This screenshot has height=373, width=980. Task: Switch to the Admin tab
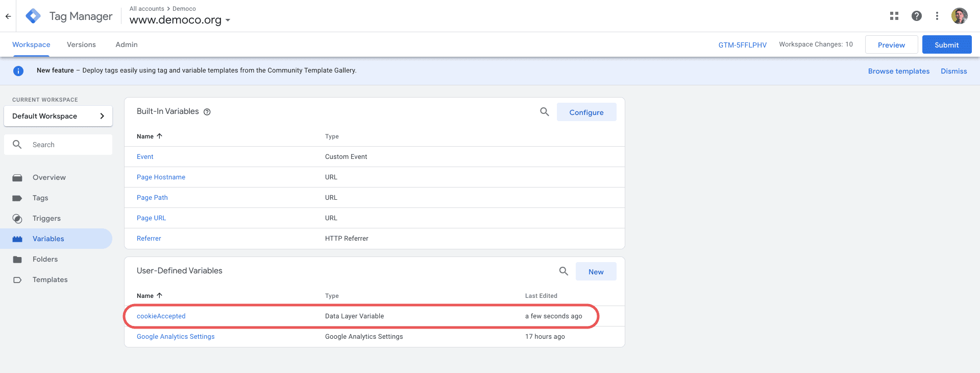click(127, 45)
